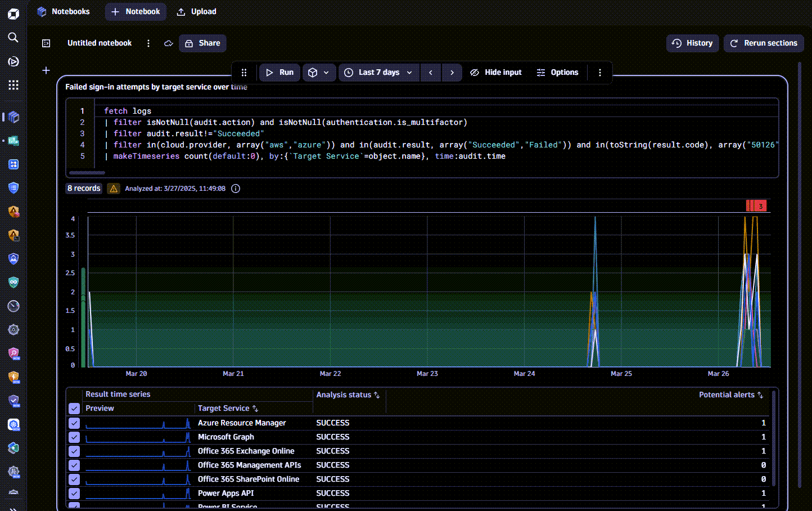Run the query section
This screenshot has height=511, width=812.
click(x=279, y=73)
